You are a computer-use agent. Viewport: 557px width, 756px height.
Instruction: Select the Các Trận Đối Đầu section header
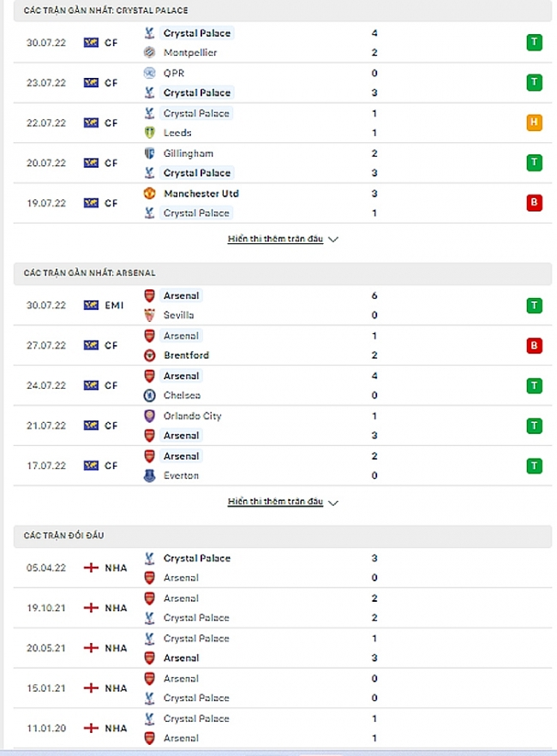tap(64, 535)
